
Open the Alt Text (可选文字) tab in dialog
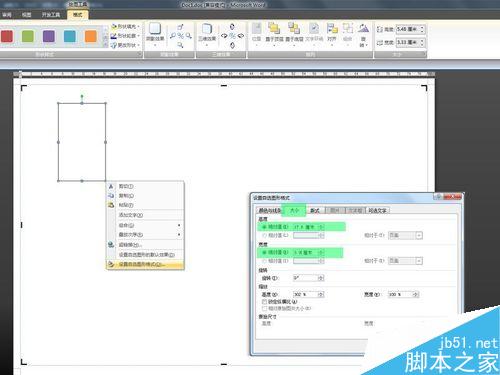tap(378, 210)
